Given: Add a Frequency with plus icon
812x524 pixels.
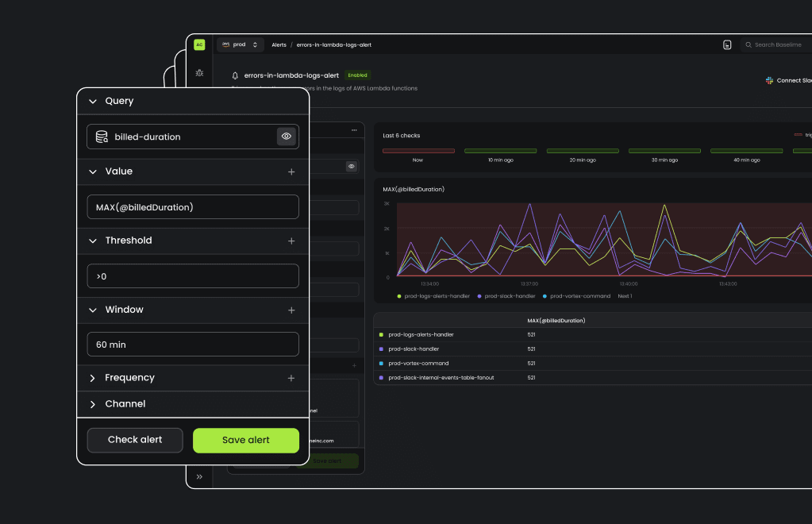Looking at the screenshot, I should [x=291, y=379].
